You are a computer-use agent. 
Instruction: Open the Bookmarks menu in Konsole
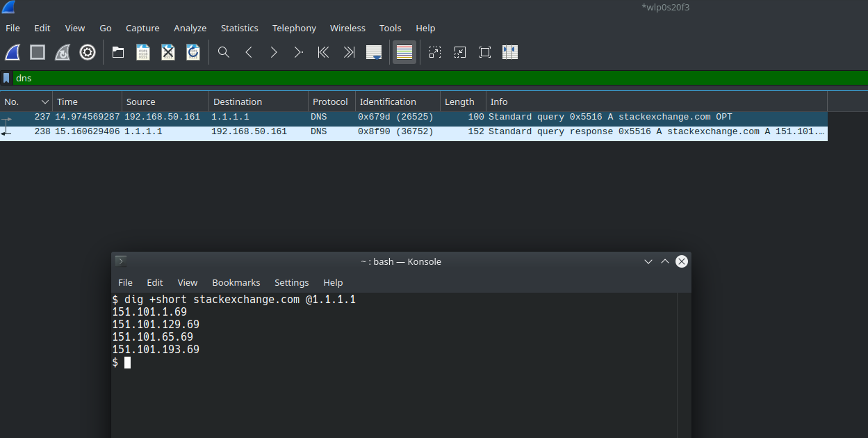point(236,282)
